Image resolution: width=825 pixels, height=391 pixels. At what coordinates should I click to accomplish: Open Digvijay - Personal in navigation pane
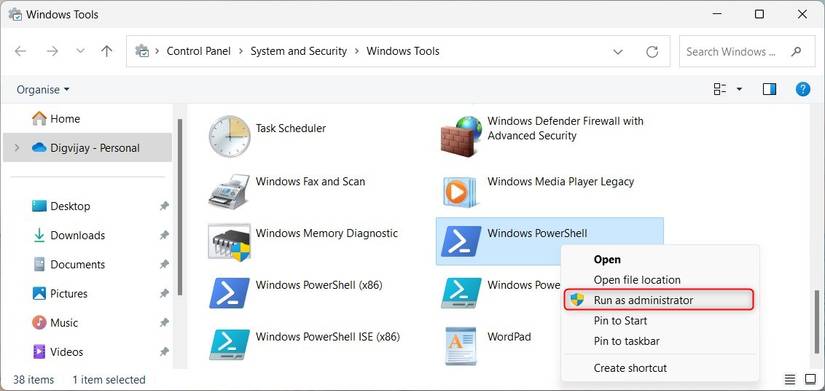tap(87, 148)
